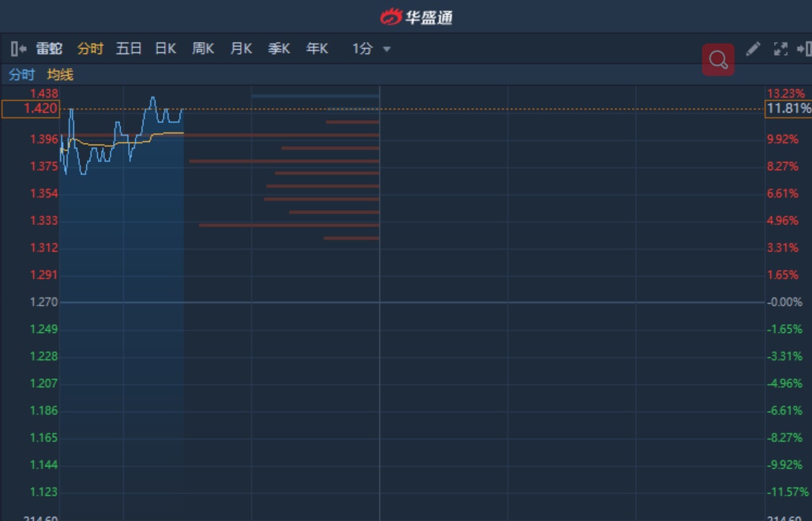Show the 年K yearly chart

317,48
